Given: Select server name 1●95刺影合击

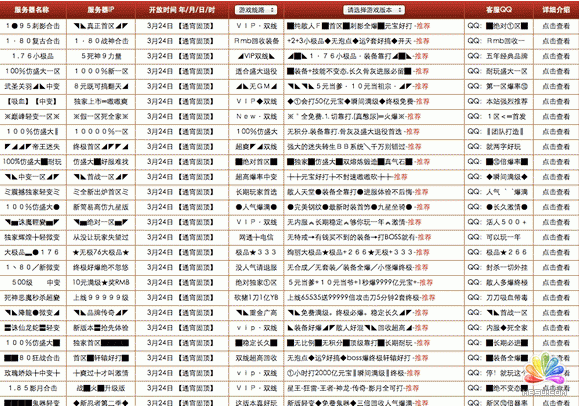Looking at the screenshot, I should click(x=32, y=26).
